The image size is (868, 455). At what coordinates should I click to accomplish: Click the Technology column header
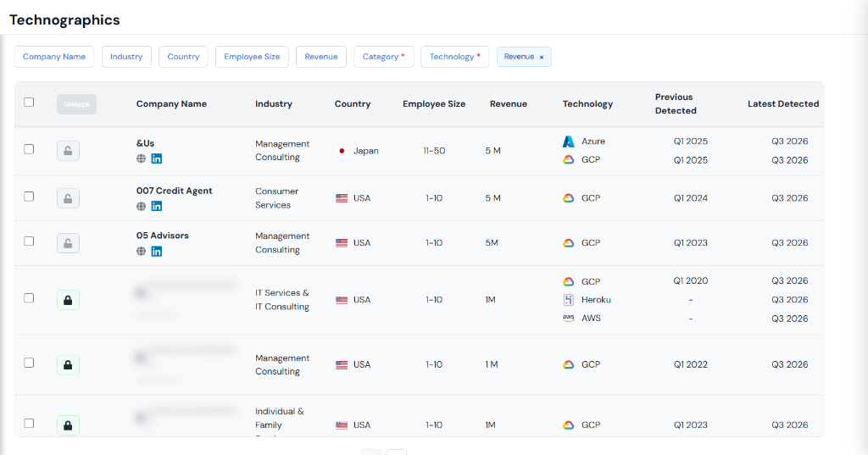588,104
